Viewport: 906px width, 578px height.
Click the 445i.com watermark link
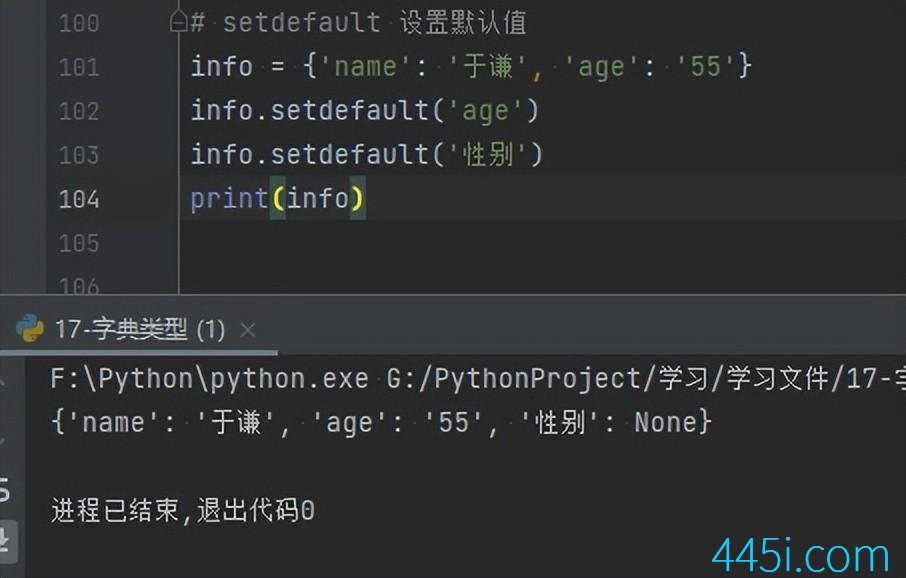[x=800, y=555]
